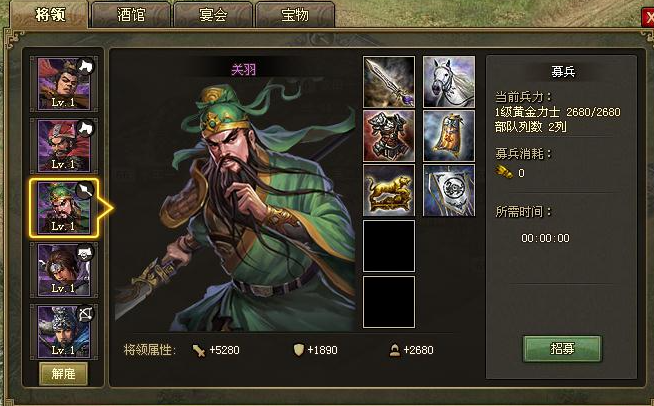Select the fourth general with headband

pos(64,270)
